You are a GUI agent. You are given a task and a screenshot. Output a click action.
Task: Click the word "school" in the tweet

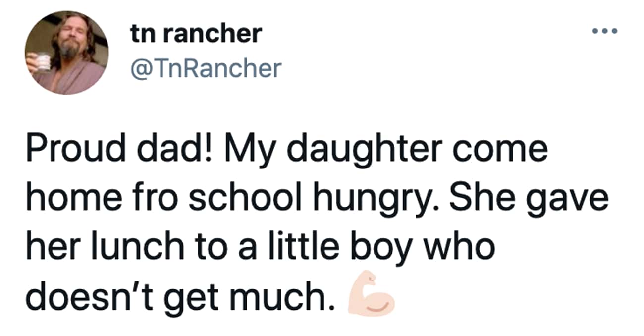click(257, 199)
